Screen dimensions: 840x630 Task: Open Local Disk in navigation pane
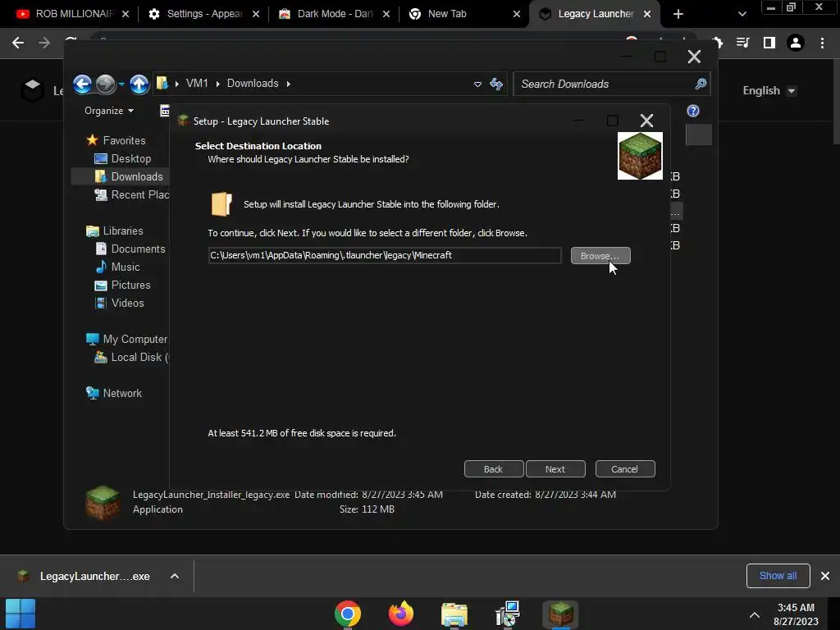click(x=131, y=358)
